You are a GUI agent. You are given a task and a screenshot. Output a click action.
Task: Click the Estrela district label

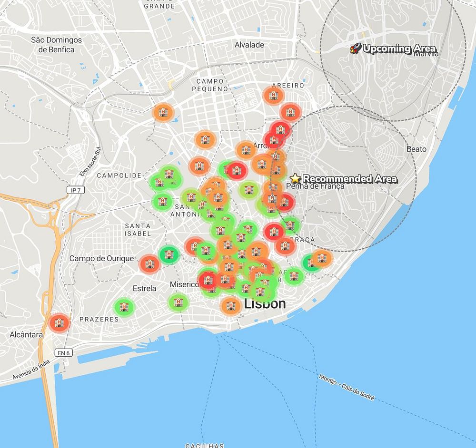145,288
